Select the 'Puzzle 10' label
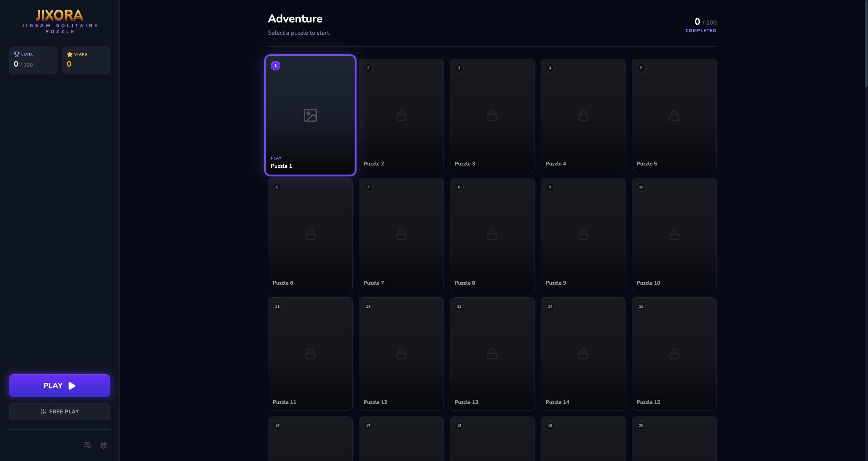This screenshot has height=461, width=868. pos(648,283)
